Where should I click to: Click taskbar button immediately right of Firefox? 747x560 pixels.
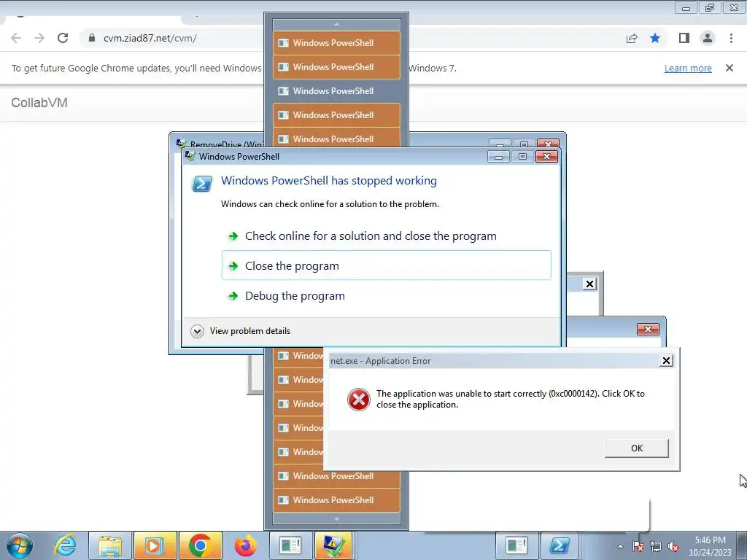[x=290, y=545]
